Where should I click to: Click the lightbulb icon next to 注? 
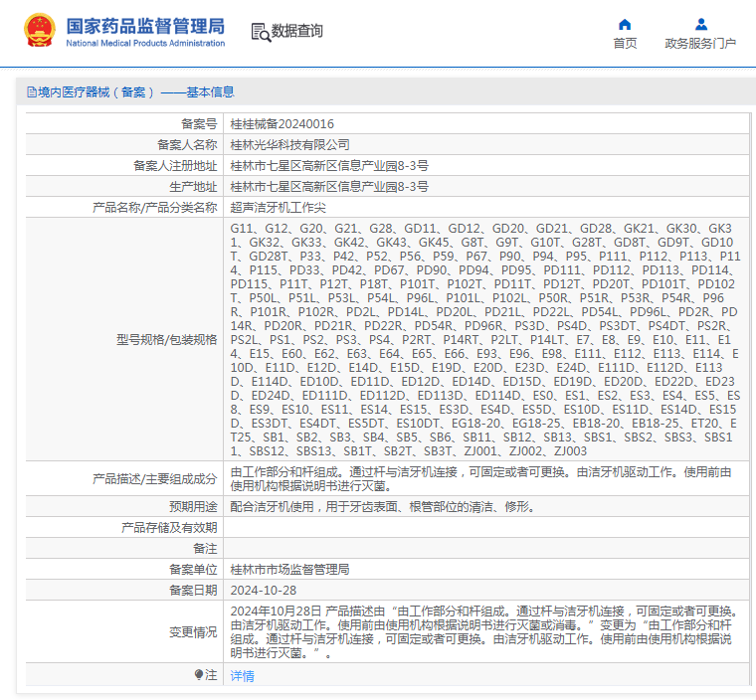click(199, 674)
